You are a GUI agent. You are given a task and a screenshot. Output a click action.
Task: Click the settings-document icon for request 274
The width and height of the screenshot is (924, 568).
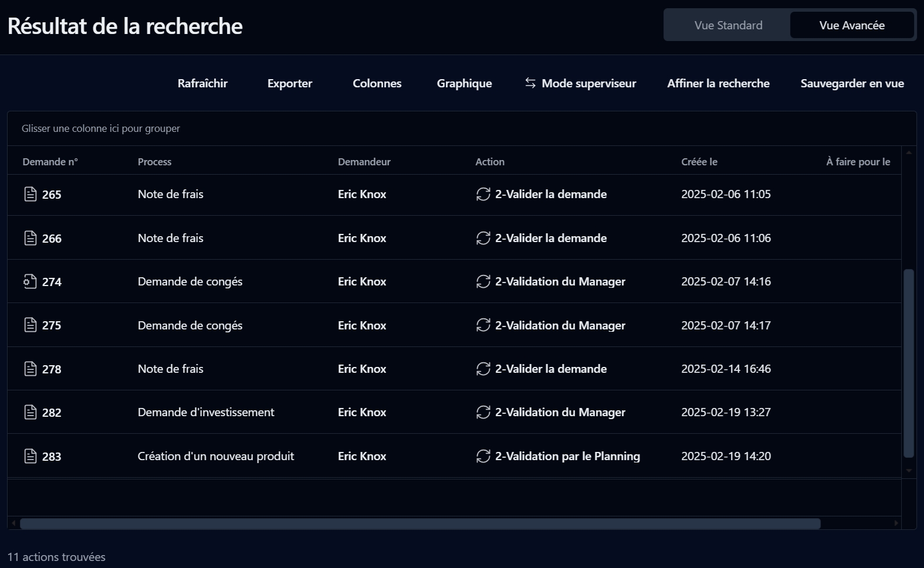pyautogui.click(x=31, y=281)
